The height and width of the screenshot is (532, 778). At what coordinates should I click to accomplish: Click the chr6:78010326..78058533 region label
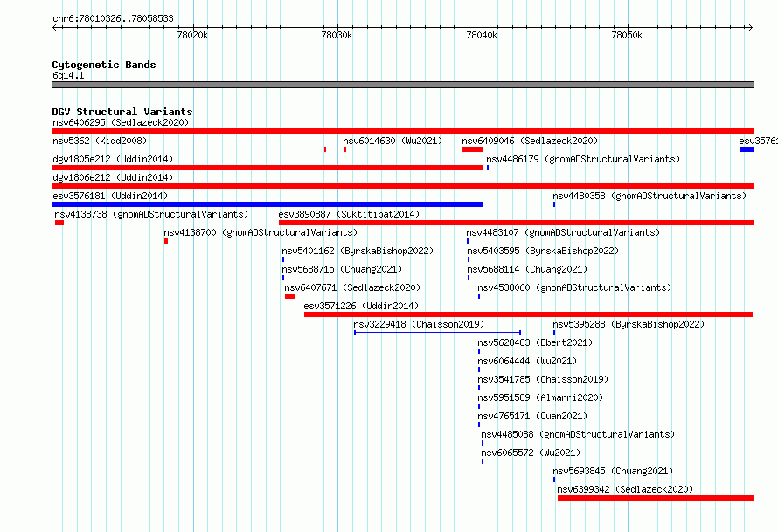pos(113,18)
